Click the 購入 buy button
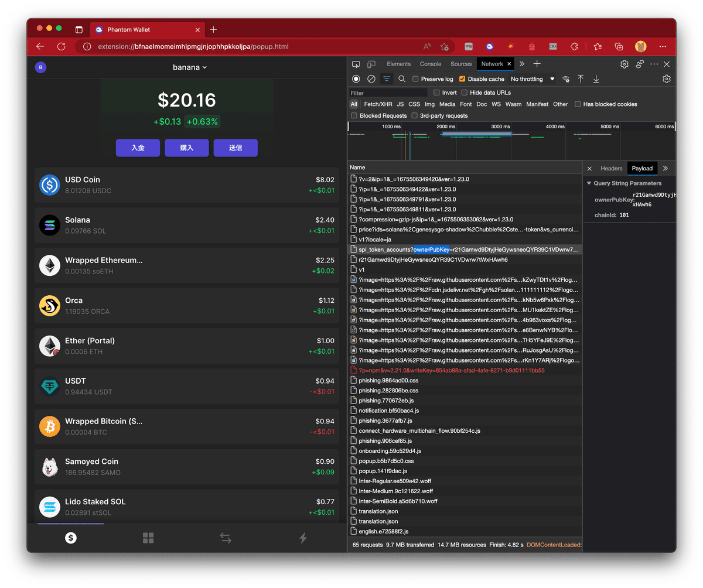 coord(187,148)
